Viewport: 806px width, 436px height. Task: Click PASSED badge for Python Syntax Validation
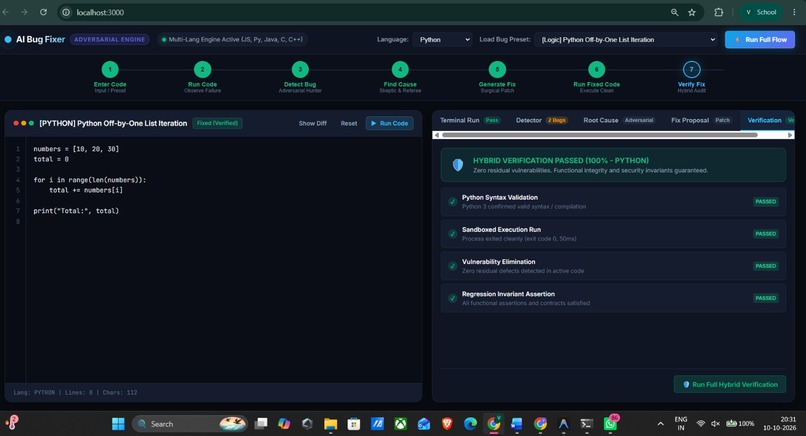[x=765, y=202]
